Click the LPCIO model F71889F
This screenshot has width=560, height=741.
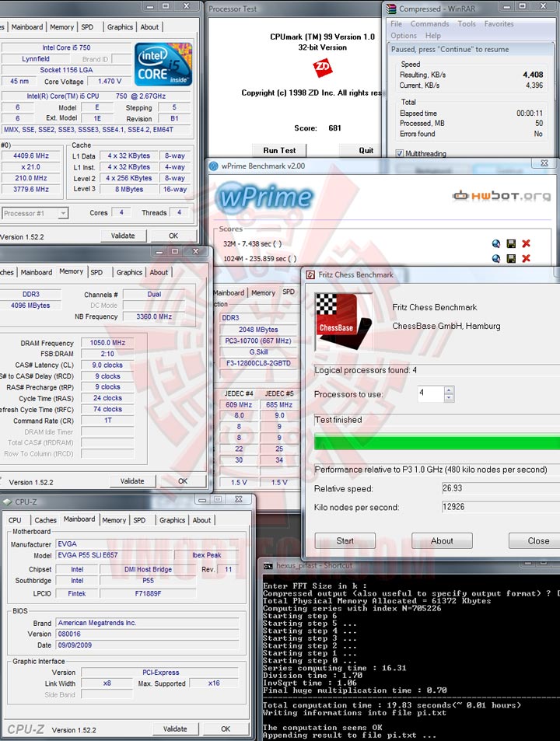(x=148, y=593)
